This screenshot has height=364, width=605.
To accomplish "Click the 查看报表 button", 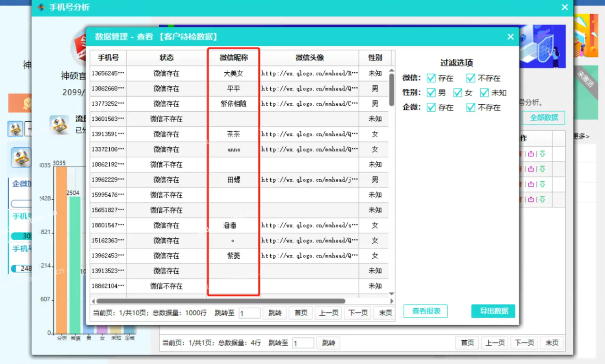I will (425, 311).
